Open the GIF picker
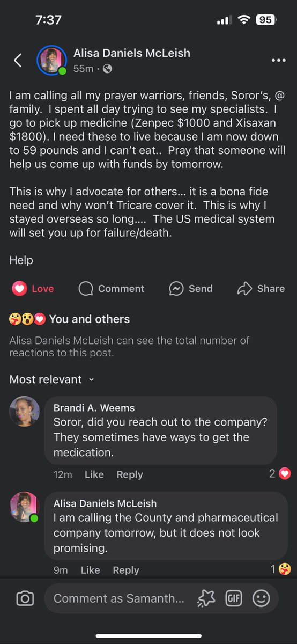The width and height of the screenshot is (297, 644). pyautogui.click(x=233, y=598)
